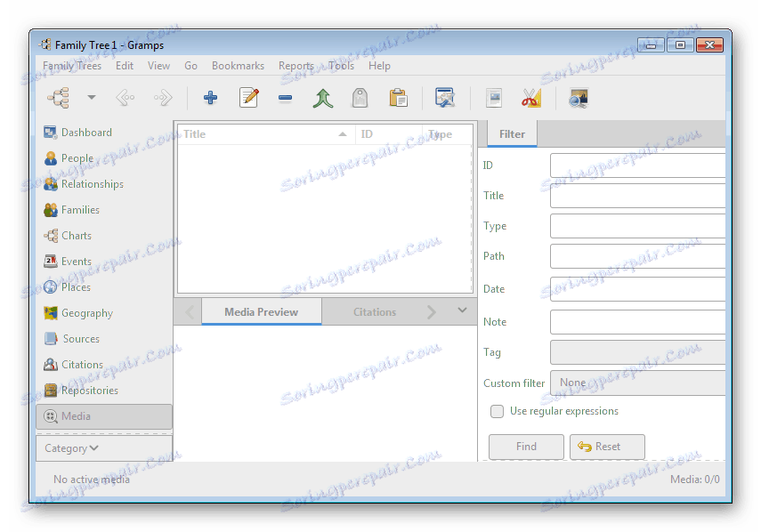Open the recent family trees dropdown arrow

point(92,98)
